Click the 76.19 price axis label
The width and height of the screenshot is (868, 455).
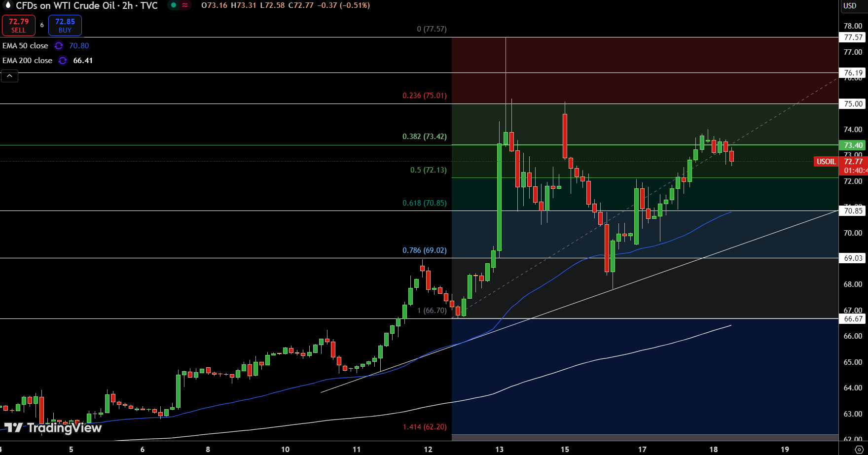[x=853, y=73]
